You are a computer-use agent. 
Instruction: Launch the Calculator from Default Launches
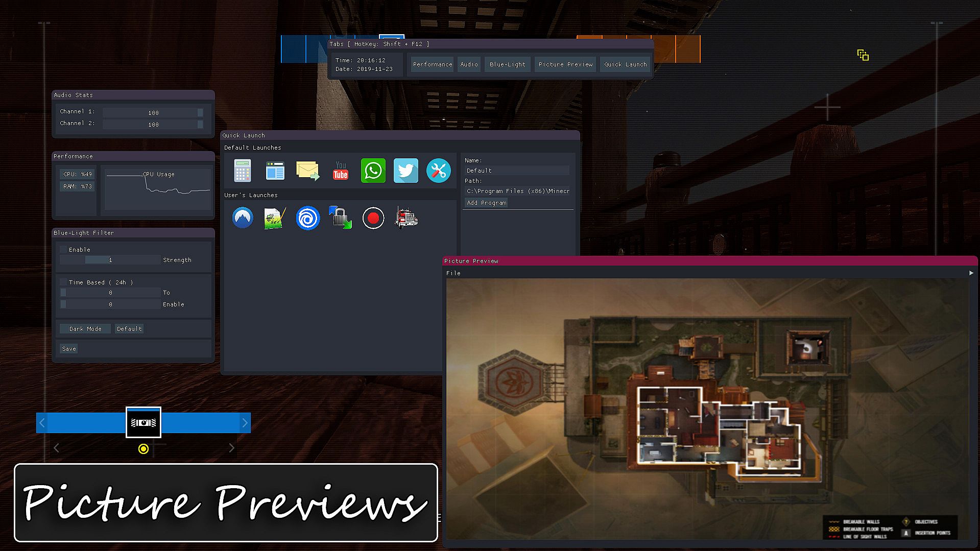(x=243, y=171)
